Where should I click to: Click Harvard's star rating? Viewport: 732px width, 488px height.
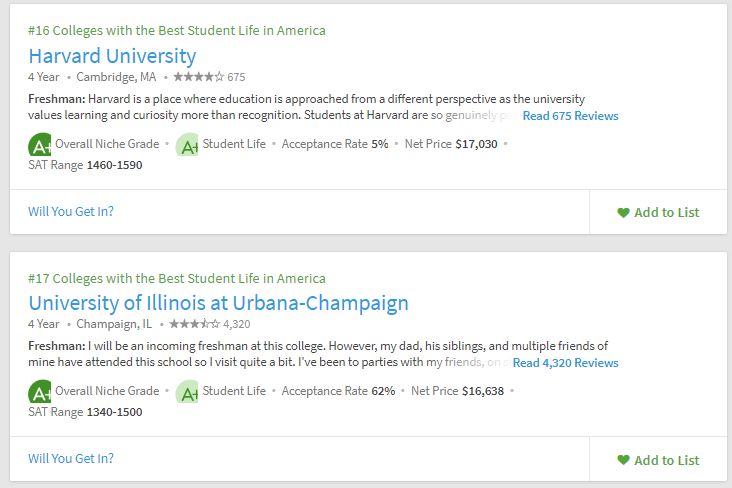coord(199,77)
